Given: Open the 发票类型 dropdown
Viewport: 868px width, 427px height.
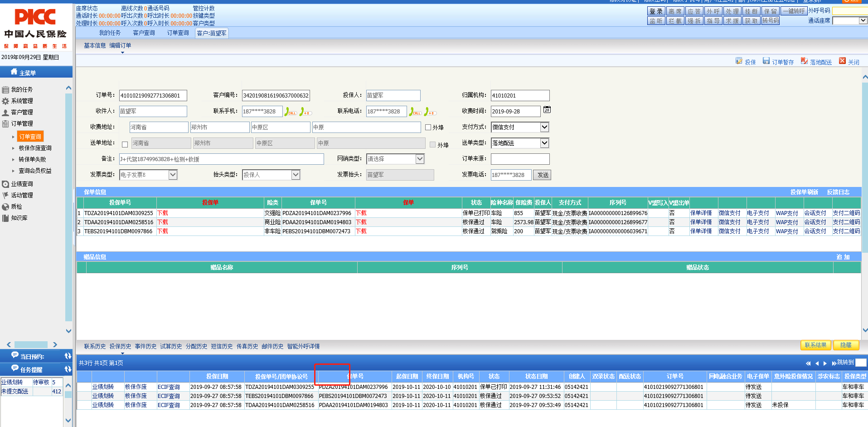Looking at the screenshot, I should (173, 175).
